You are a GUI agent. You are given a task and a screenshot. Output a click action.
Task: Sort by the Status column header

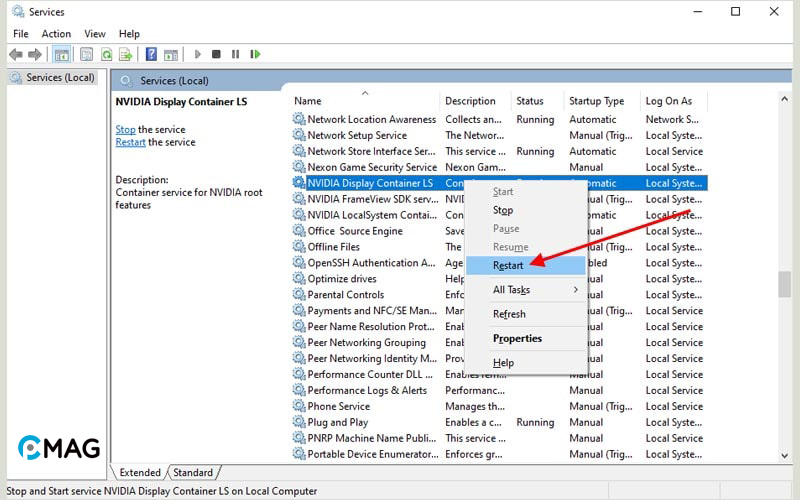click(x=537, y=101)
